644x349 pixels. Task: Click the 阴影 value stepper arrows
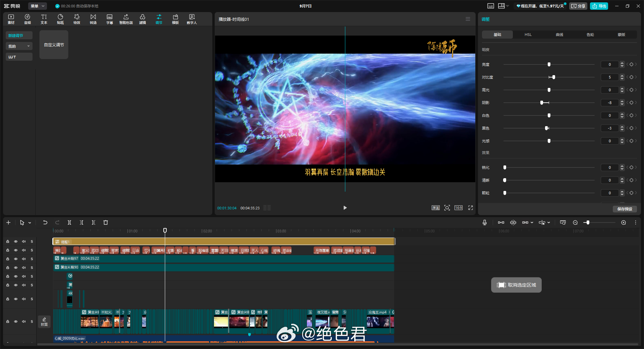622,103
